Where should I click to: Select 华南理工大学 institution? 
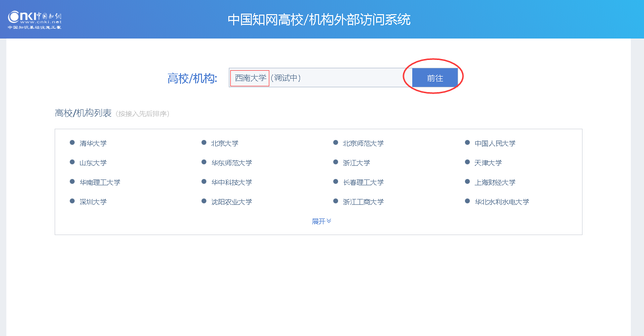(x=100, y=182)
